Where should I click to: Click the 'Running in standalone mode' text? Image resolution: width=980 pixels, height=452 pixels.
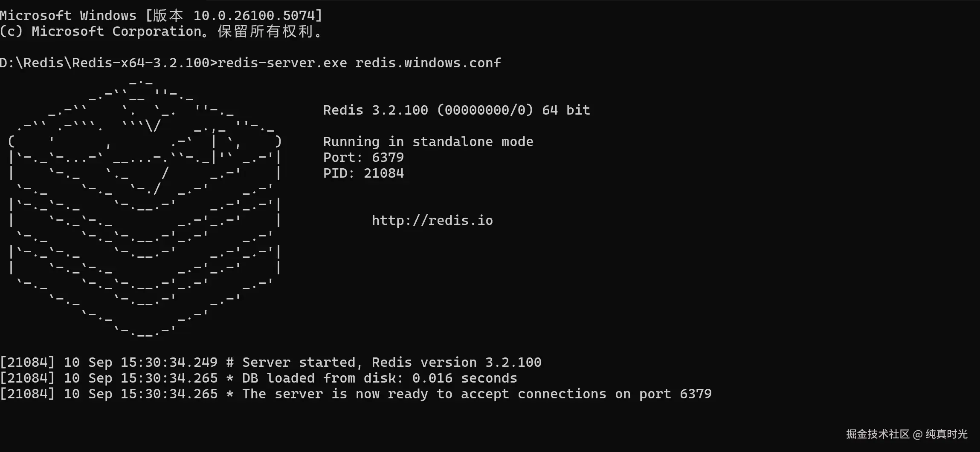pyautogui.click(x=428, y=142)
